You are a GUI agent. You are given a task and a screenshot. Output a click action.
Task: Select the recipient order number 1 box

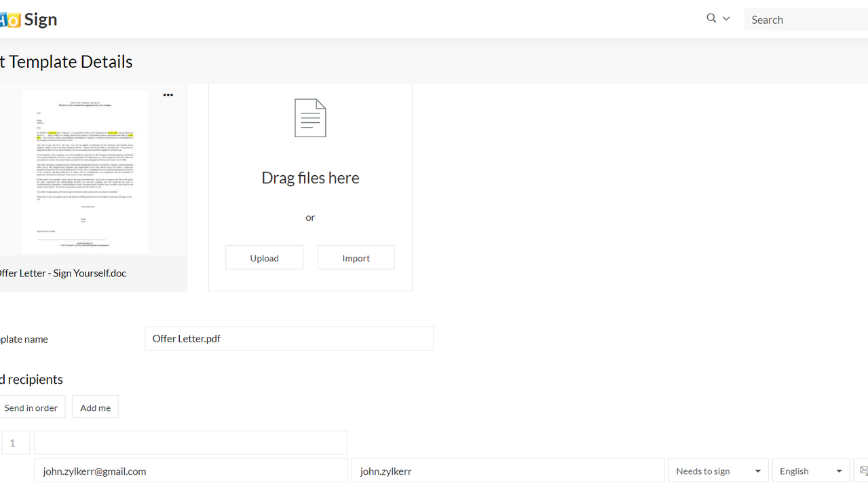pos(14,443)
